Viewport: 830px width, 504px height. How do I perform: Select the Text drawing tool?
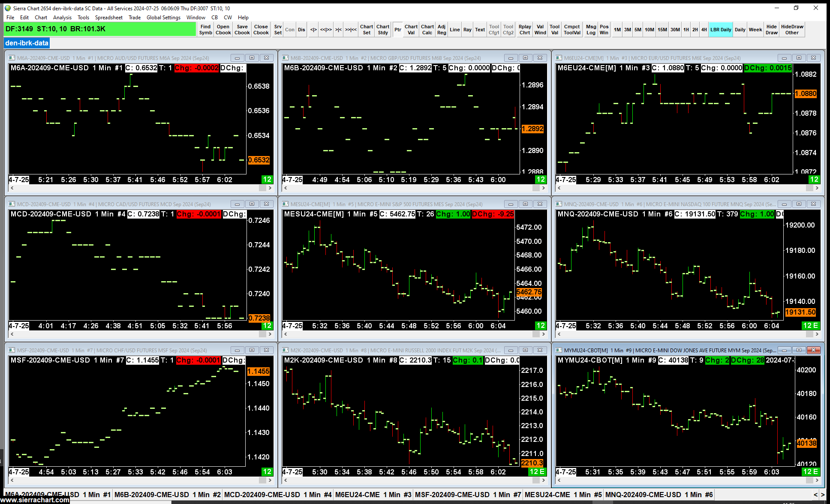point(480,30)
